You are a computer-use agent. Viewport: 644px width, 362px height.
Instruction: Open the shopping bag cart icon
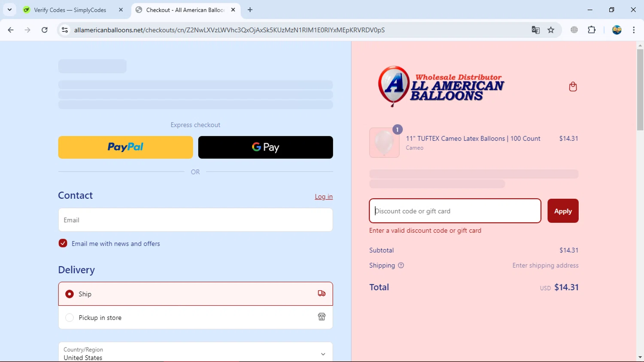tap(573, 87)
